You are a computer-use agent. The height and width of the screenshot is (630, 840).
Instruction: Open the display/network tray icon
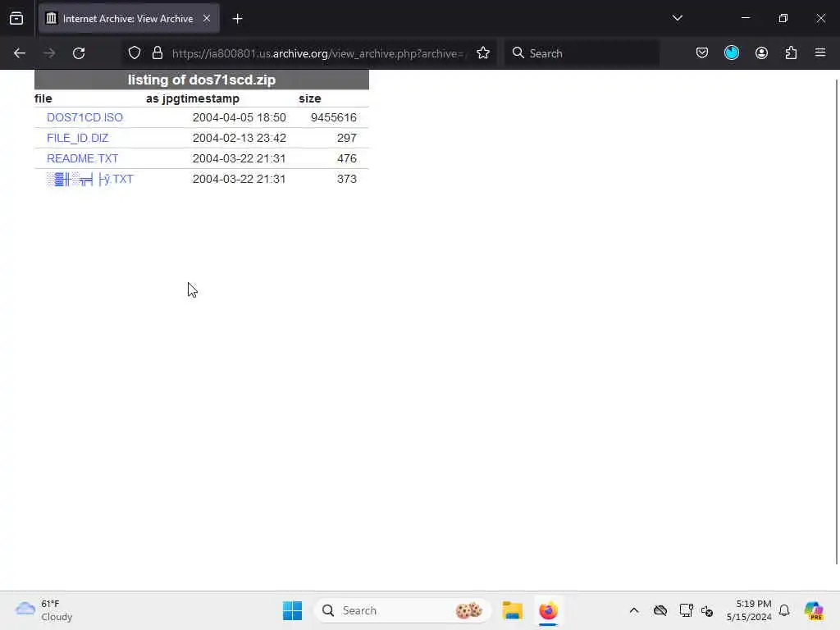pos(686,610)
